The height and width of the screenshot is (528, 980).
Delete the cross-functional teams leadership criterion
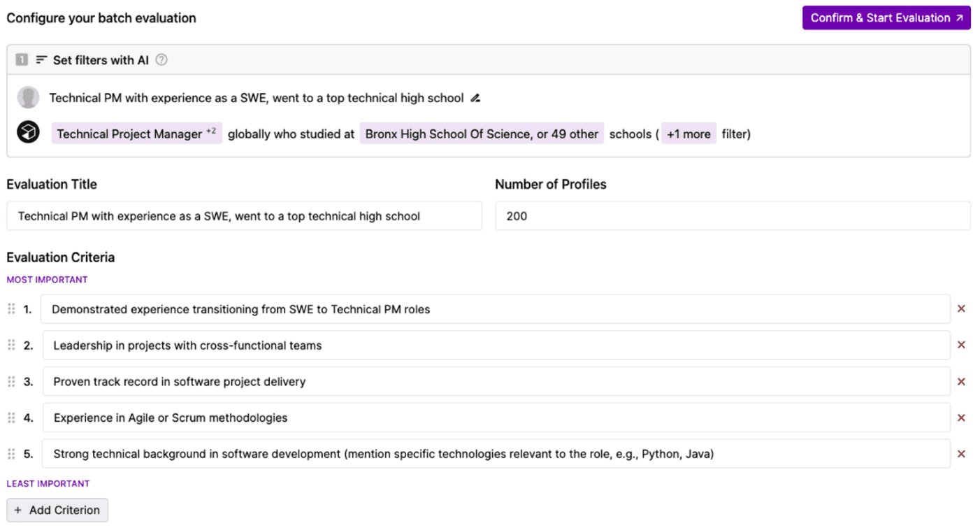[961, 345]
